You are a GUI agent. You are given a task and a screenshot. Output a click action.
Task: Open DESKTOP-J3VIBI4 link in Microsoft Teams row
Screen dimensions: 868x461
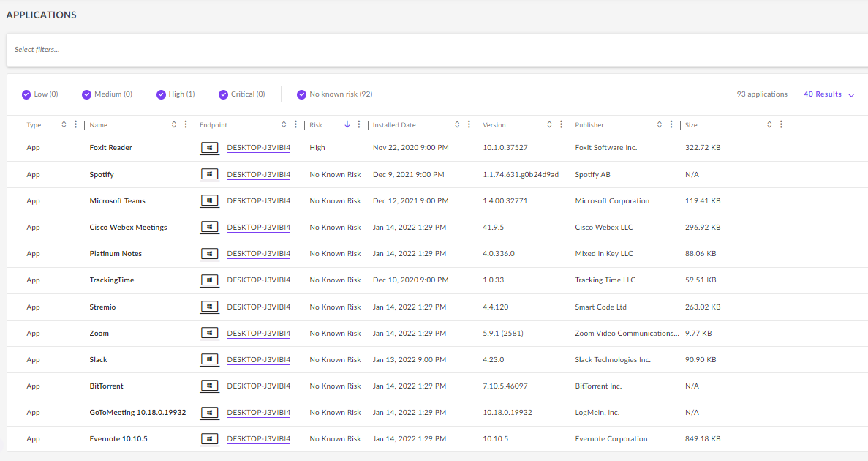point(259,201)
